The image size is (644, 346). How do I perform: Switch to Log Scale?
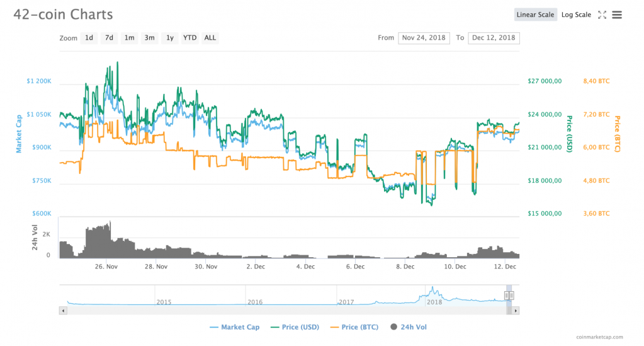tap(576, 14)
